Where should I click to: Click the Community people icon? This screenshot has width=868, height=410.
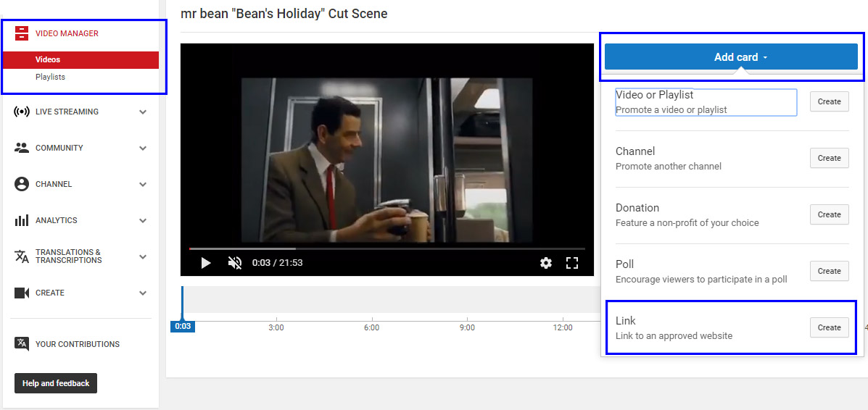(x=22, y=148)
